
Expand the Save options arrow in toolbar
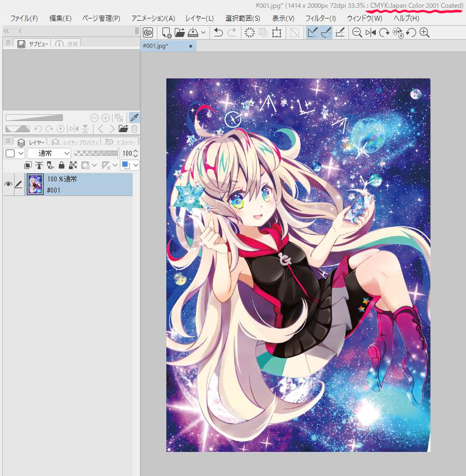[203, 32]
